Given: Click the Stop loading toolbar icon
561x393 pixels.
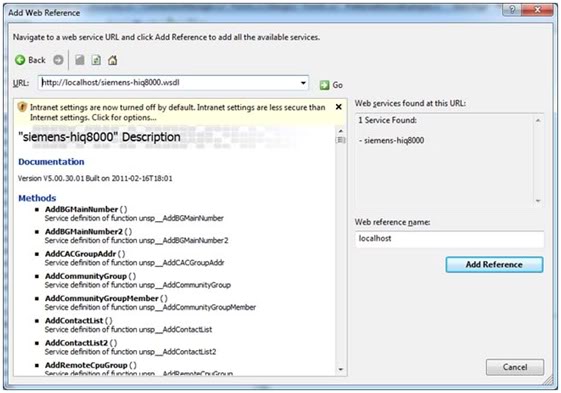Looking at the screenshot, I should 80,60.
